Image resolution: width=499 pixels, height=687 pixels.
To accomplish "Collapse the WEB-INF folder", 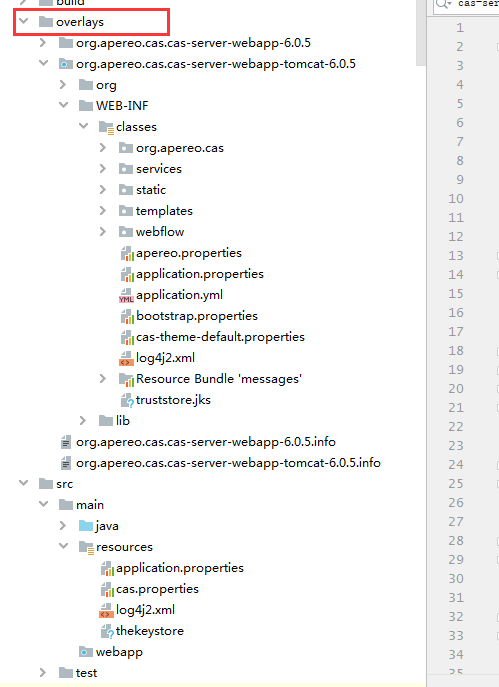I will tap(64, 105).
